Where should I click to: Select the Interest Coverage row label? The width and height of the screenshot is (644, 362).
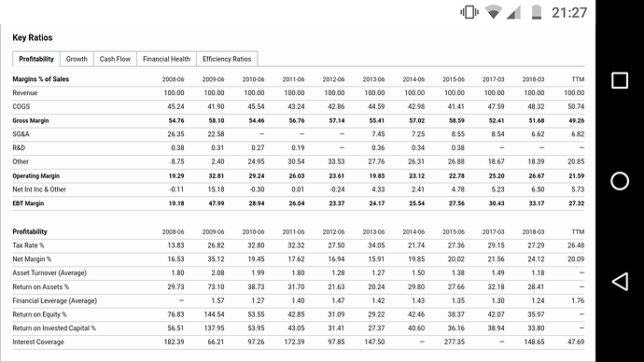pos(38,341)
